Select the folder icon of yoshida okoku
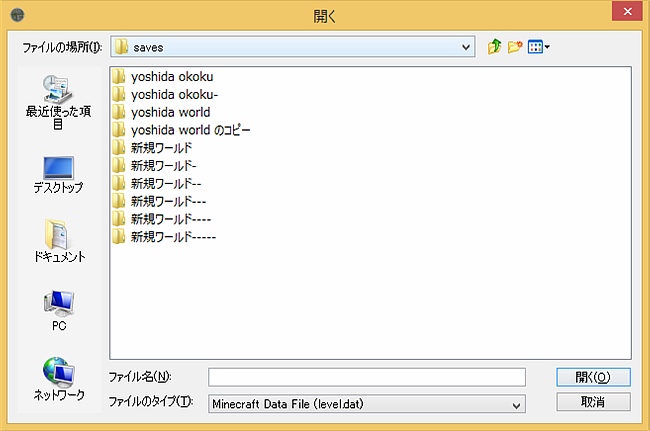650x431 pixels. pyautogui.click(x=119, y=77)
